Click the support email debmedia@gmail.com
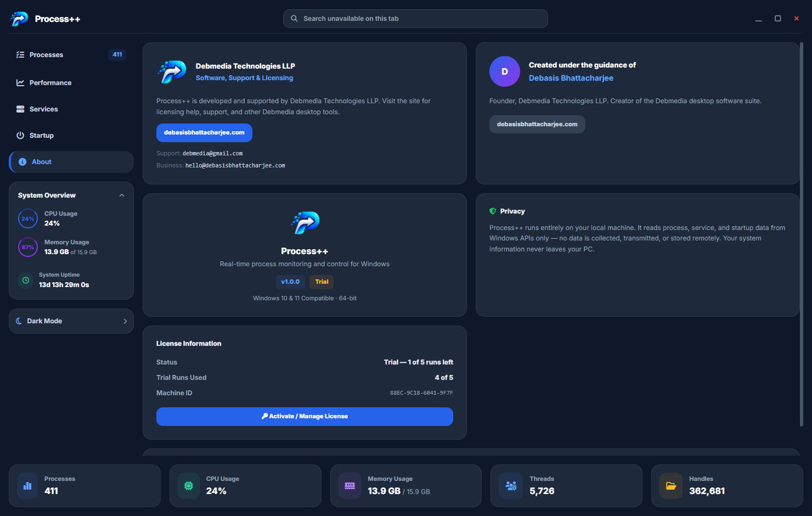This screenshot has width=812, height=516. click(x=212, y=154)
